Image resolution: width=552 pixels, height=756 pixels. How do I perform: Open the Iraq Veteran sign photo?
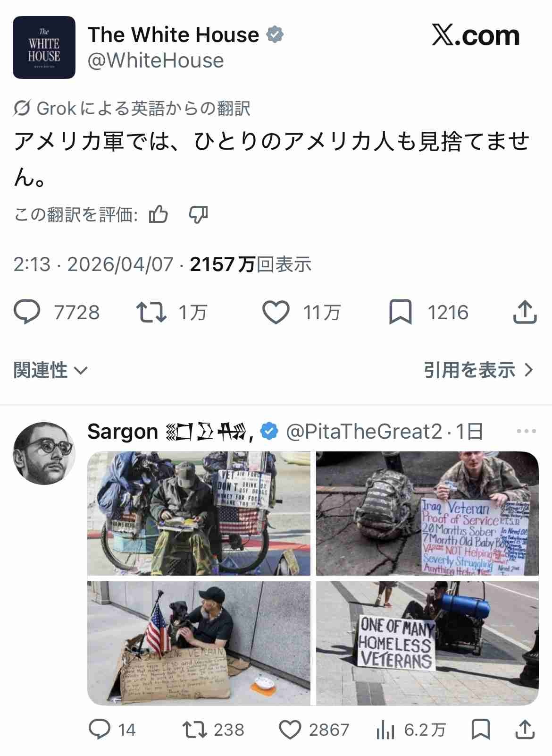[x=427, y=513]
